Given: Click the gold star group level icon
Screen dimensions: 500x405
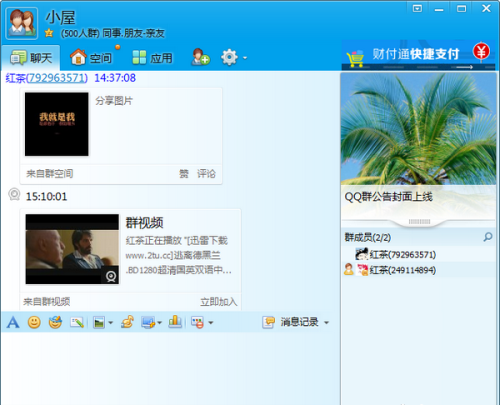Looking at the screenshot, I should point(49,33).
